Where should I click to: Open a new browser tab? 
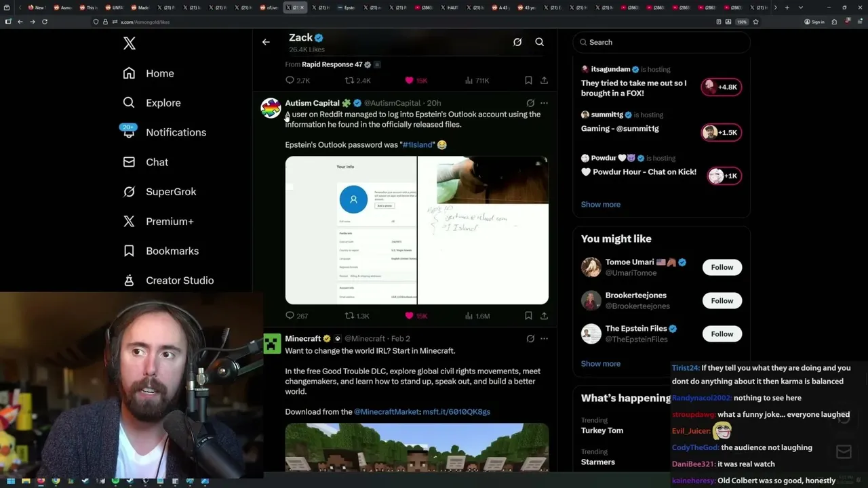pyautogui.click(x=787, y=7)
